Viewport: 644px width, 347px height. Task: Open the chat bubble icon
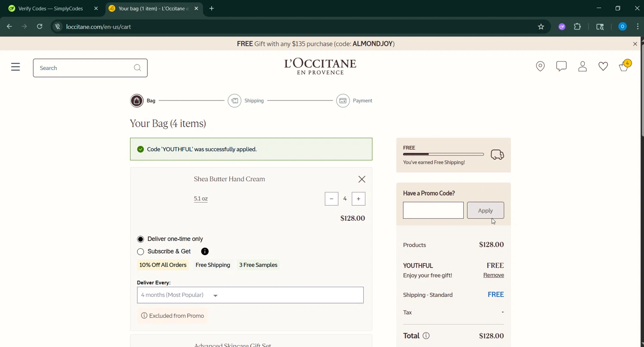(561, 66)
